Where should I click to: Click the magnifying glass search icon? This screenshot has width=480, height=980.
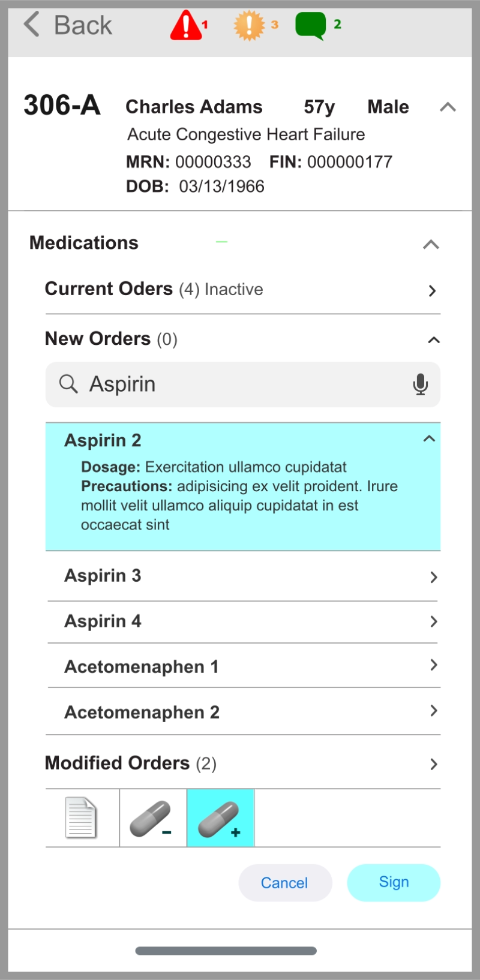pos(68,384)
